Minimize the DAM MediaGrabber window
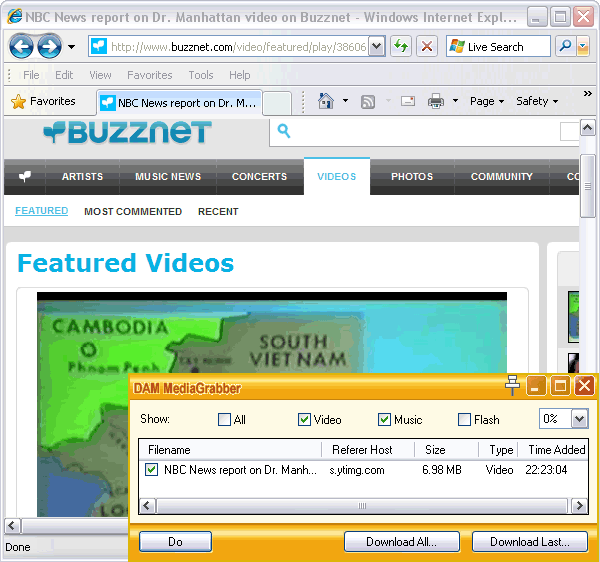Screen dimensions: 600x562 536,385
